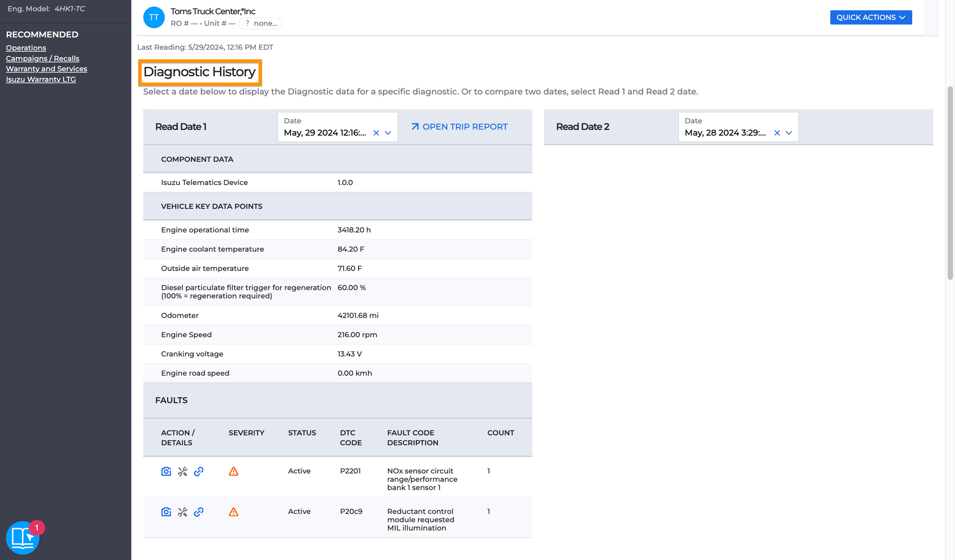Clear the Read Date 1 selection
Screen dimensions: 955x560
coord(376,133)
